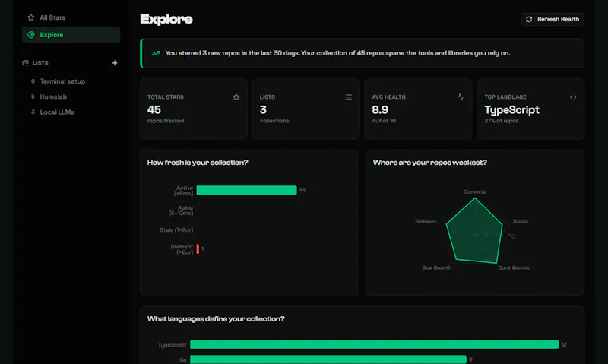608x364 pixels.
Task: Click the Stale (1-2yr) label
Action: coord(176,229)
